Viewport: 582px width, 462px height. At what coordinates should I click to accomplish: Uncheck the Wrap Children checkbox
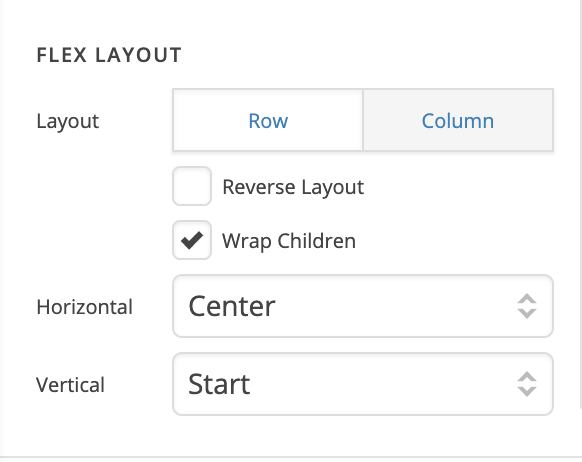[192, 240]
